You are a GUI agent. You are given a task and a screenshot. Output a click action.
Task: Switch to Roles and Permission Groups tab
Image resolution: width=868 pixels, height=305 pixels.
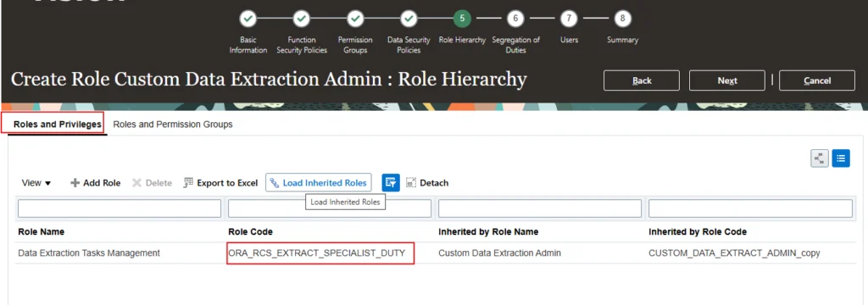point(173,125)
